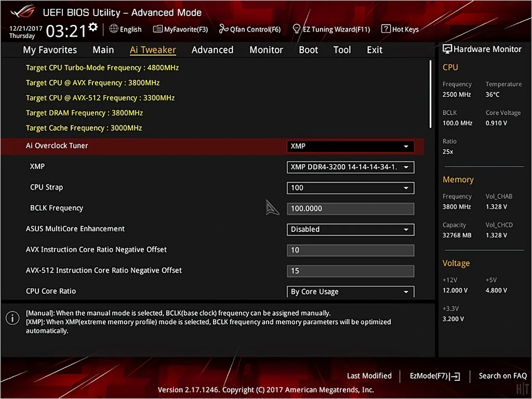Screen dimensions: 532x399
Task: Select the CPU Strap label
Action: (46, 187)
